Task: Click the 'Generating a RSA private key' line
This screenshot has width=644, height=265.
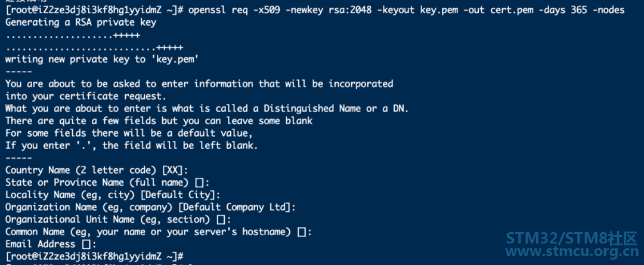Action: click(x=81, y=23)
